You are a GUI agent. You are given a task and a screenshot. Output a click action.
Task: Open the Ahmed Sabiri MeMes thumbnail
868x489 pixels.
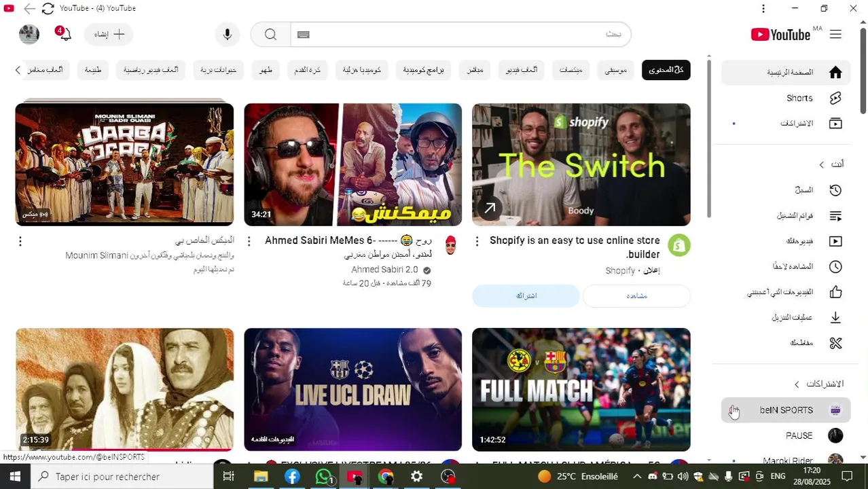pyautogui.click(x=353, y=164)
